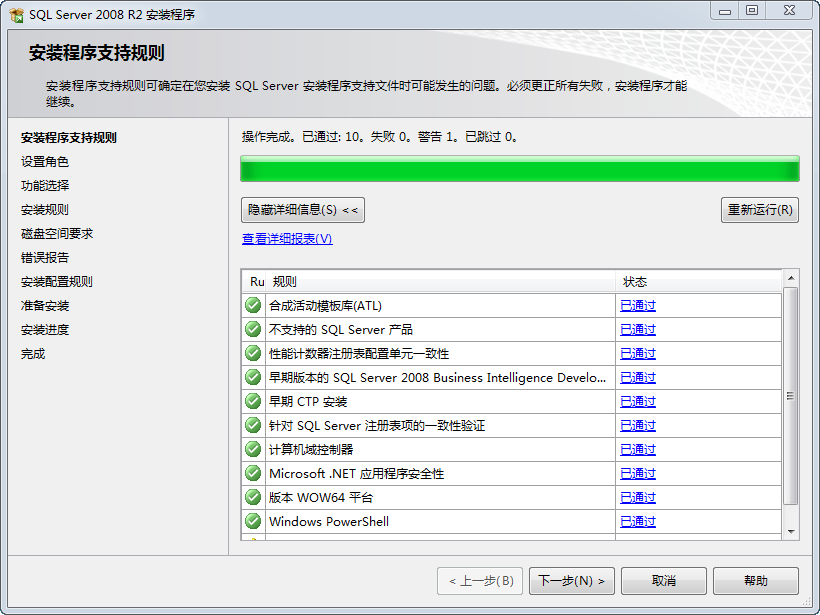The width and height of the screenshot is (820, 615).
Task: Click the pass icon for 针对 SQL Server 注册表项的一致性验证
Action: coord(253,425)
